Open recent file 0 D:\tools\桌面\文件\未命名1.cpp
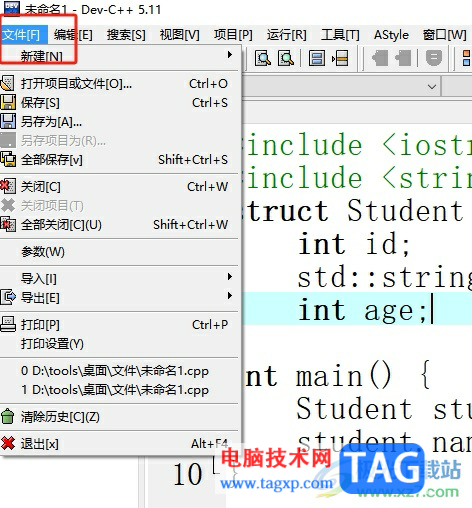This screenshot has width=472, height=508. (x=120, y=371)
